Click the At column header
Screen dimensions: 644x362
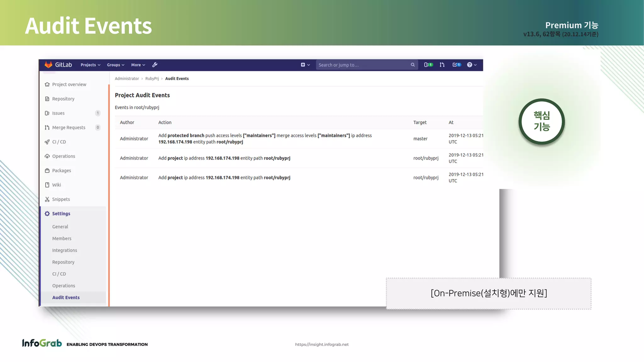click(451, 122)
